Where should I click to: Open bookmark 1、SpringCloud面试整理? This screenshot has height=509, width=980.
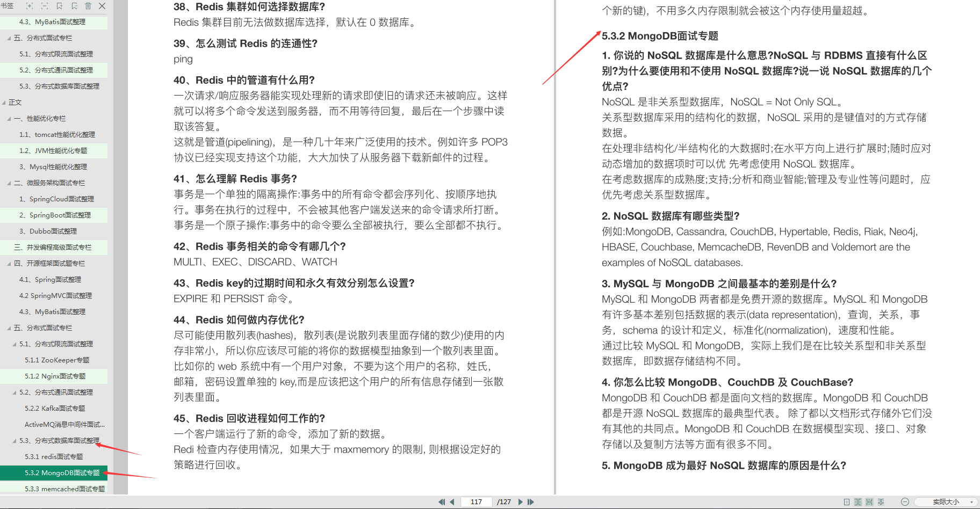tap(56, 199)
